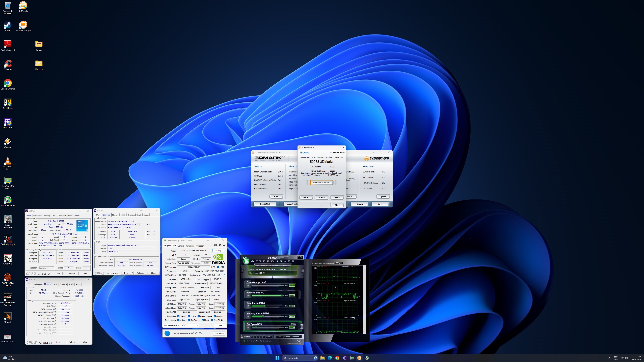Open the GPU selection dropdown in GPU-Z
Screen dimensions: 644x362
click(181, 325)
